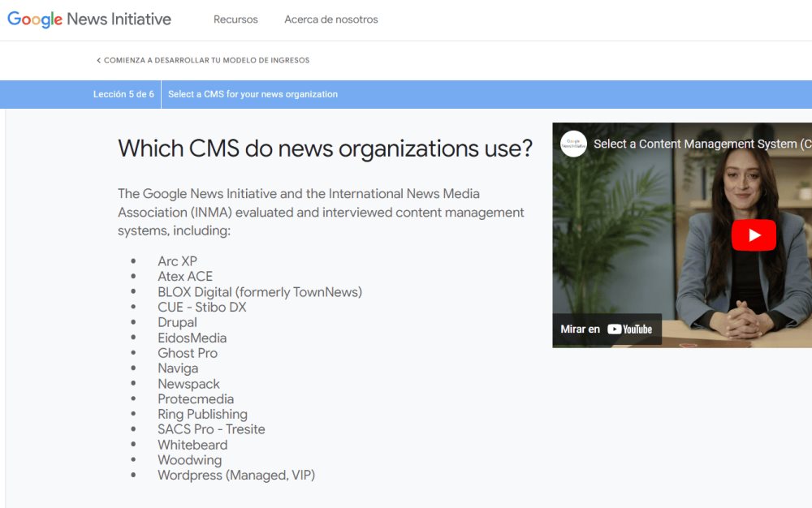Go back to Comienza a desarrollar tu modelo de ingresos
This screenshot has width=812, height=508.
point(206,61)
